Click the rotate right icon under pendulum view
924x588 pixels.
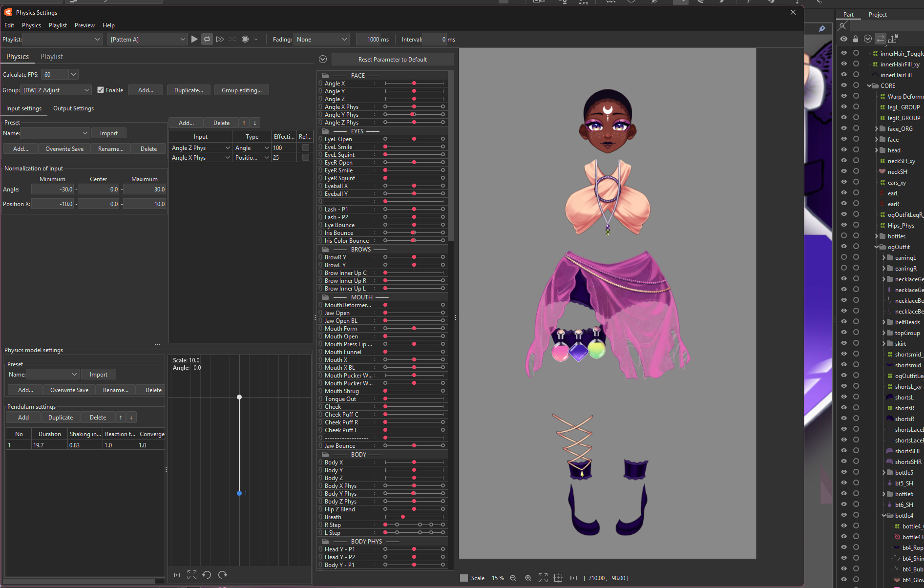[x=223, y=575]
